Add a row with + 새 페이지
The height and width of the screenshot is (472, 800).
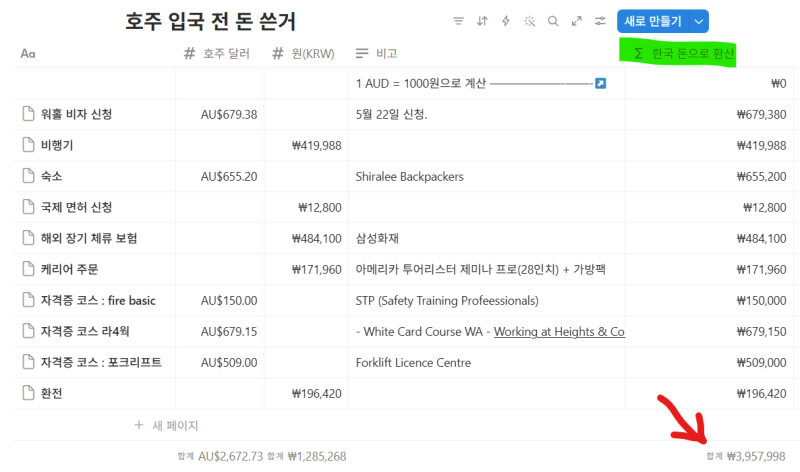166,425
